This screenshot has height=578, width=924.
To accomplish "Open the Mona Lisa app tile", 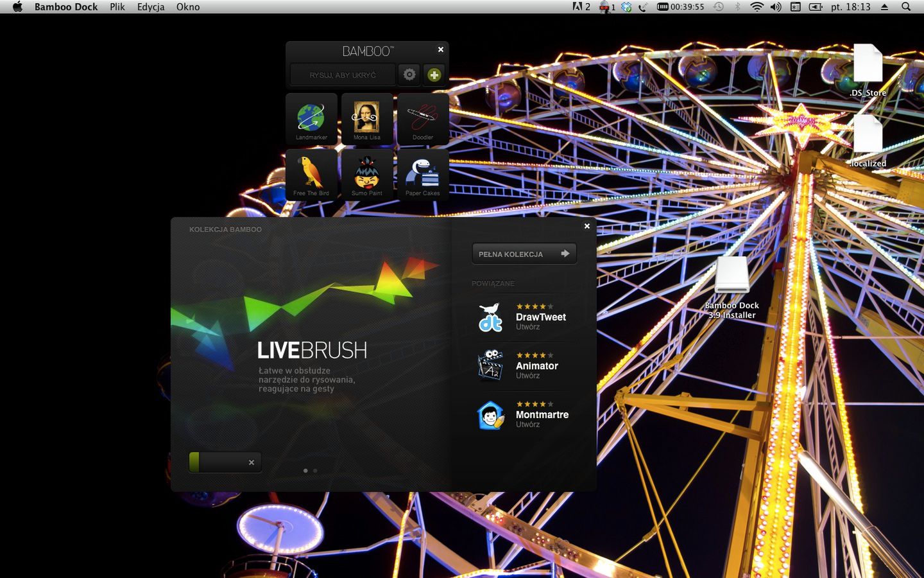I will click(x=367, y=119).
